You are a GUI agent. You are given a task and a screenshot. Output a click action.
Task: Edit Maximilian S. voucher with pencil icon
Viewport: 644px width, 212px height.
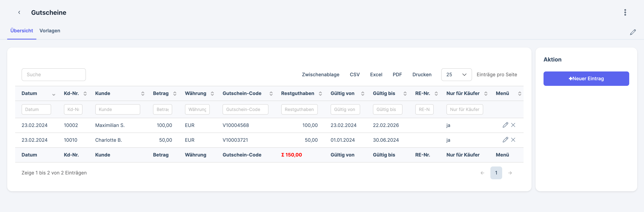(505, 125)
